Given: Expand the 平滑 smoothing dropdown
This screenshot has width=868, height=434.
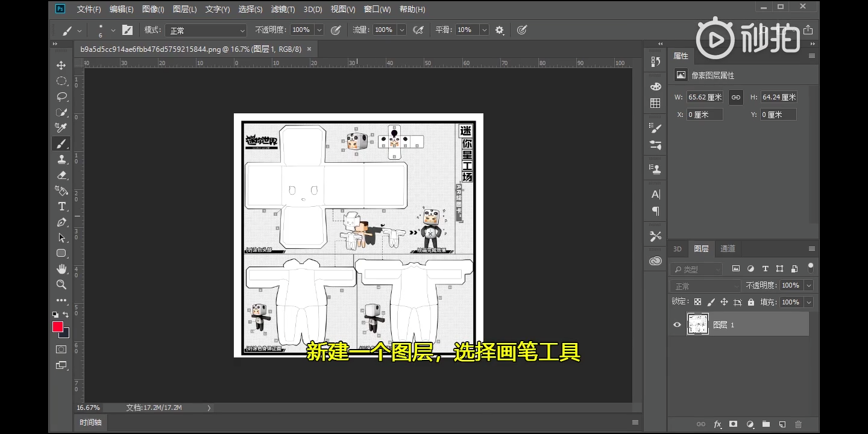Looking at the screenshot, I should tap(484, 30).
